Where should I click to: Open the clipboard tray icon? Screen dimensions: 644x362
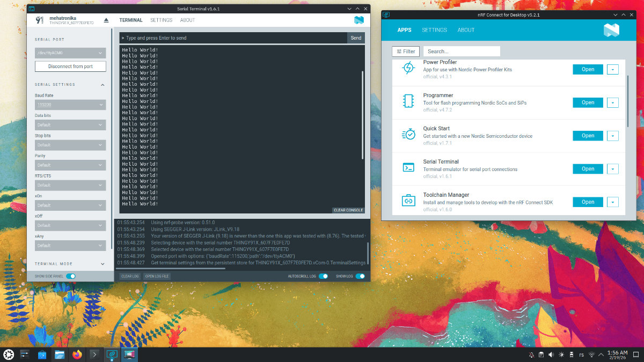pyautogui.click(x=541, y=354)
